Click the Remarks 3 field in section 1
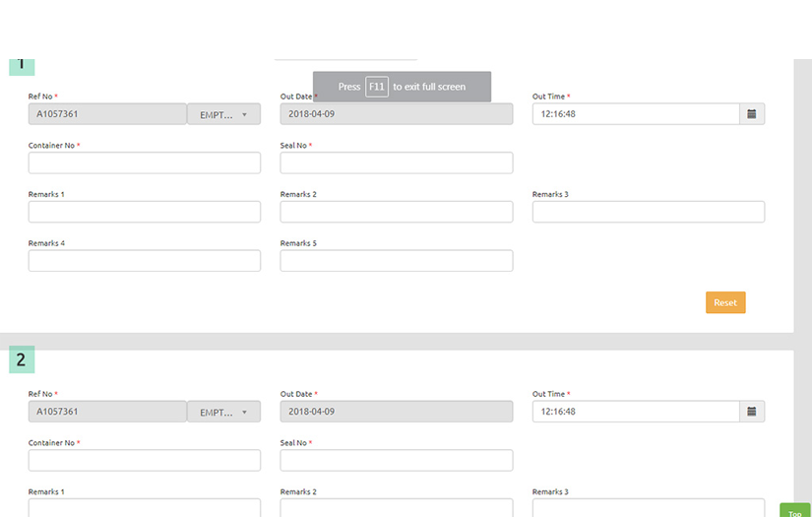The width and height of the screenshot is (812, 517). (x=649, y=212)
